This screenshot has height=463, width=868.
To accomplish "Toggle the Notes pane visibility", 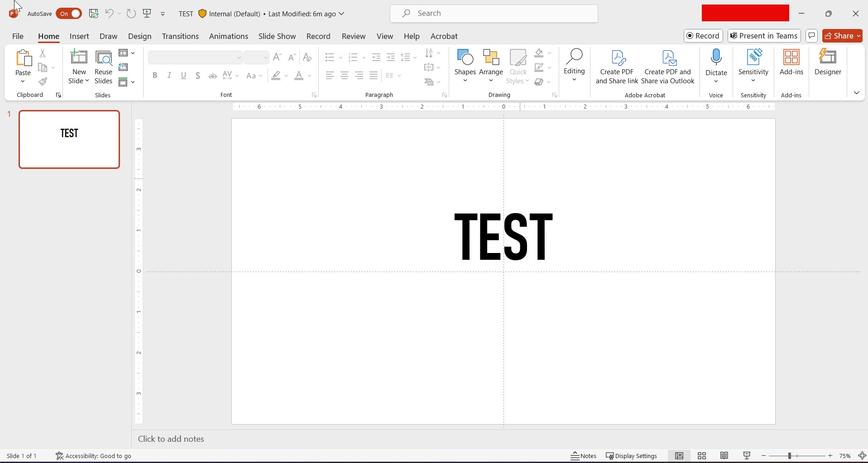I will coord(583,455).
